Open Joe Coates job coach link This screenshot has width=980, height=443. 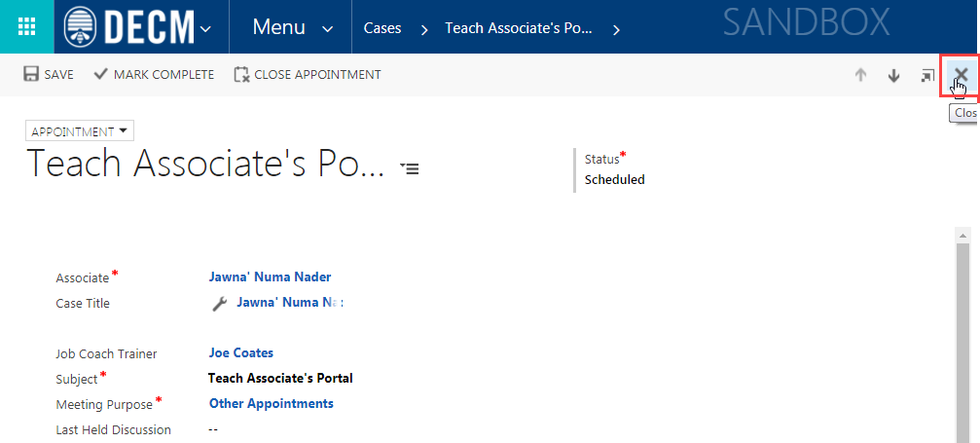coord(241,352)
